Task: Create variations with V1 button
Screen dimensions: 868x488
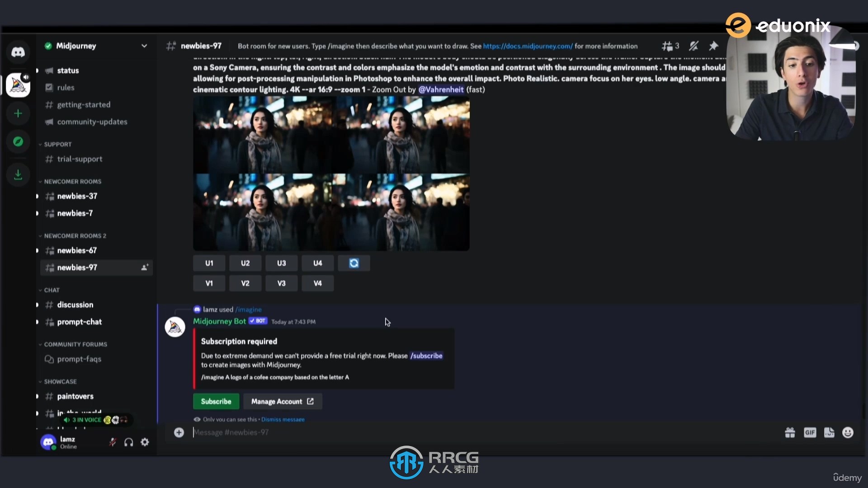Action: click(209, 283)
